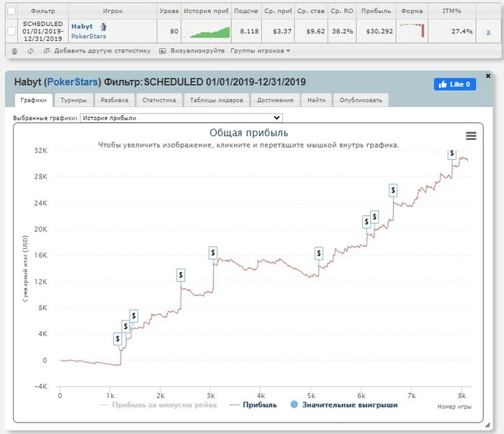Click the $ marker near 16K at 3k games
Image resolution: width=504 pixels, height=434 pixels.
click(213, 253)
